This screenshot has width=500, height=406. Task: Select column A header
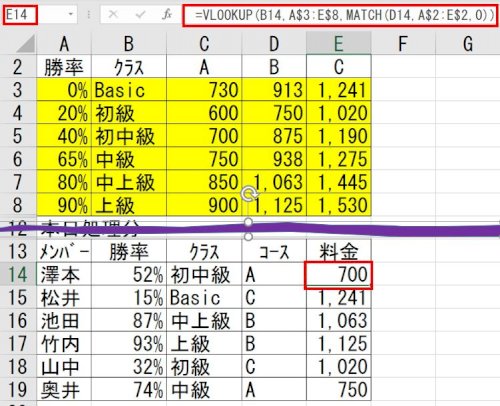(64, 44)
